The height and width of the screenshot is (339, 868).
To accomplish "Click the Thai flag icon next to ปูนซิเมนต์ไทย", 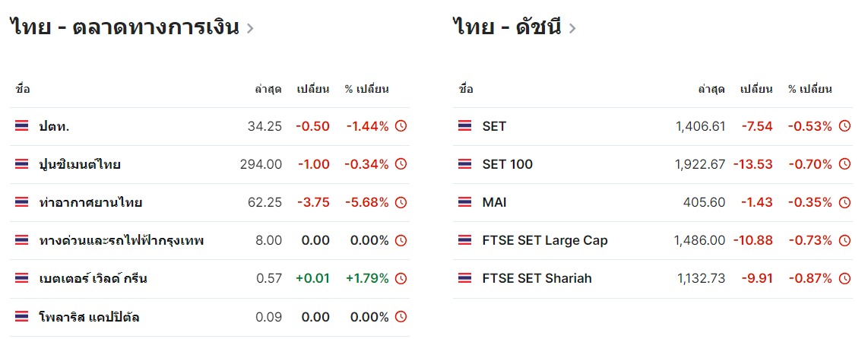I will 21,164.
